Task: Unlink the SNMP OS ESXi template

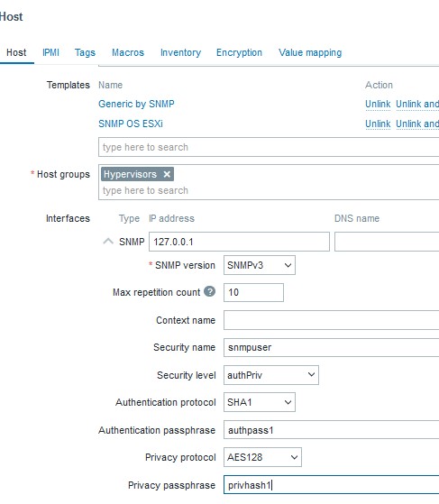Action: pyautogui.click(x=378, y=124)
